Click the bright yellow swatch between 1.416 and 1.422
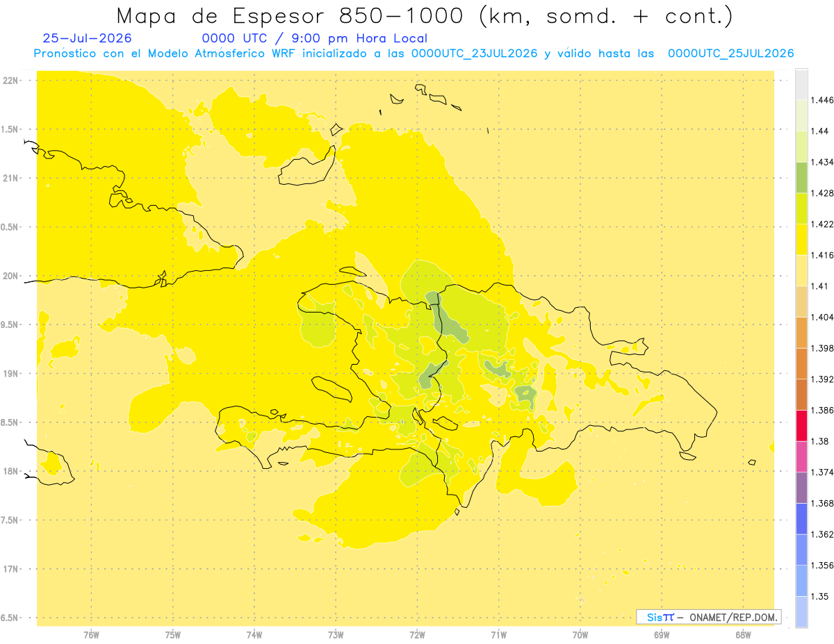Image resolution: width=834 pixels, height=644 pixels. click(x=801, y=239)
